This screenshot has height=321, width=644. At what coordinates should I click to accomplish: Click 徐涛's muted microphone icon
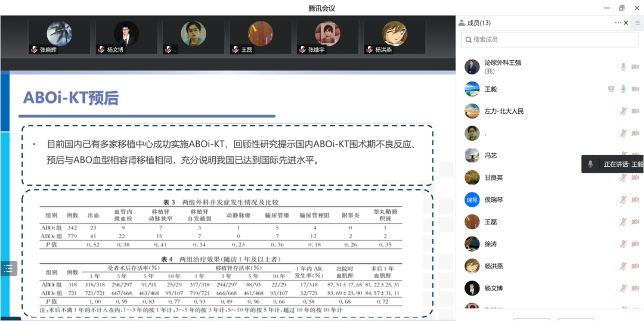pyautogui.click(x=623, y=244)
